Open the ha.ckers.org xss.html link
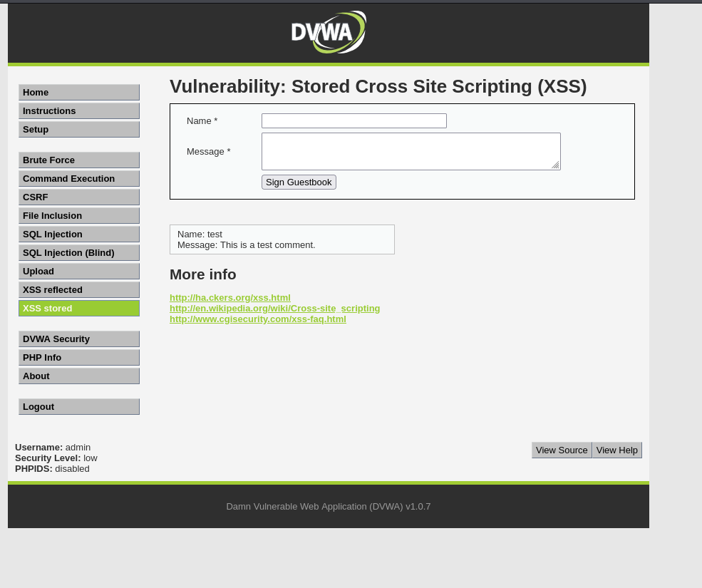The height and width of the screenshot is (588, 702). [x=230, y=298]
